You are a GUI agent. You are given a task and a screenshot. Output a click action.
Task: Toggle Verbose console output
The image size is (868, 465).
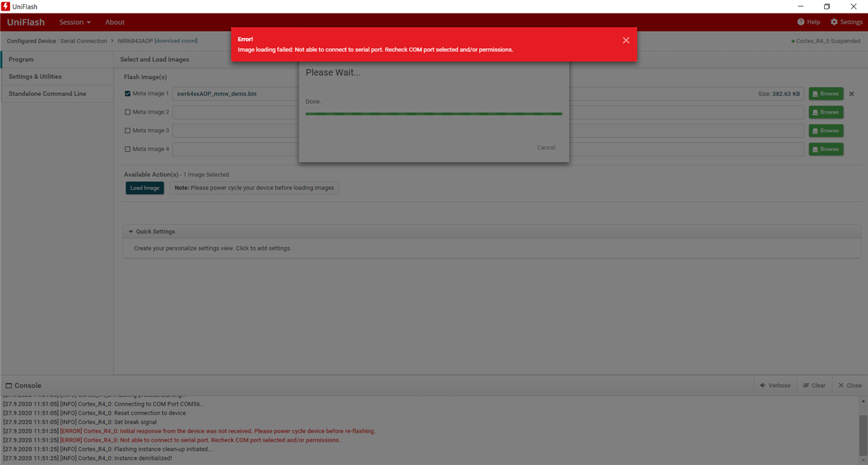point(775,385)
